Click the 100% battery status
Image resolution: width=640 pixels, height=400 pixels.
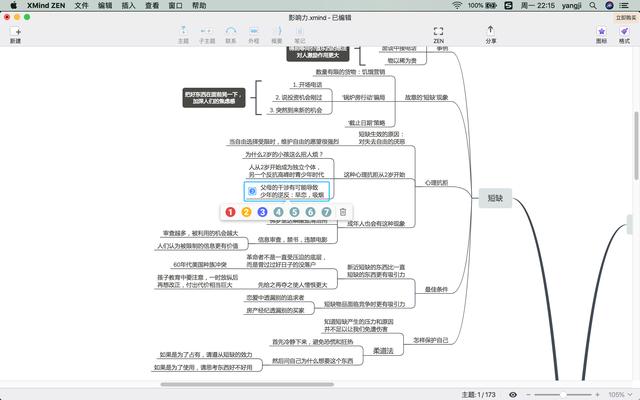(482, 5)
